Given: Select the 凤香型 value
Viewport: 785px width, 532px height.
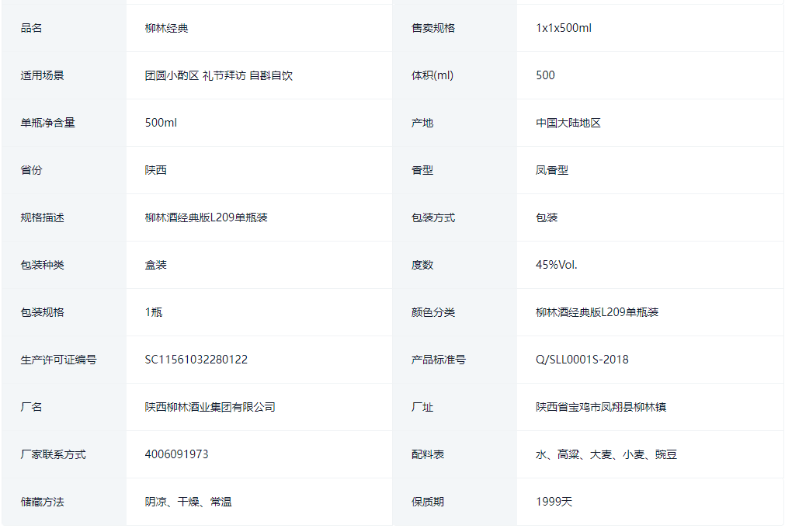Looking at the screenshot, I should point(552,170).
